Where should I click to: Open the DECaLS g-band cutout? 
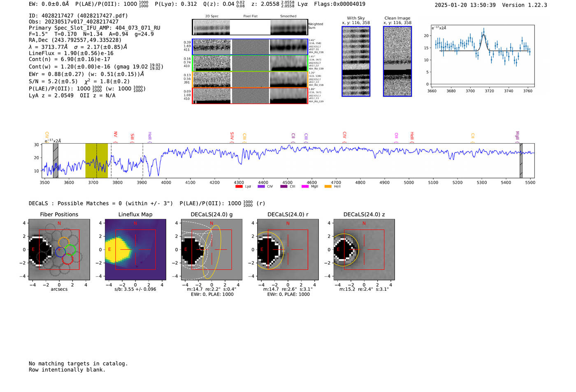click(212, 250)
